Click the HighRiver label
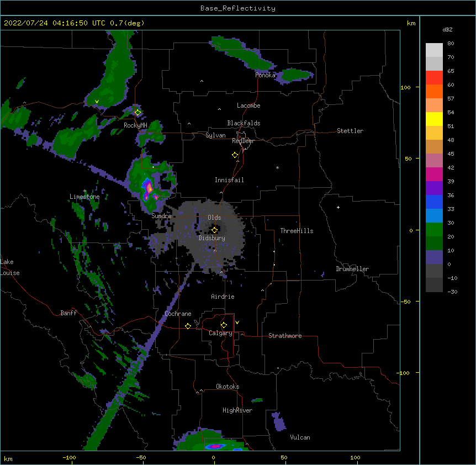The image size is (476, 465). point(237,410)
